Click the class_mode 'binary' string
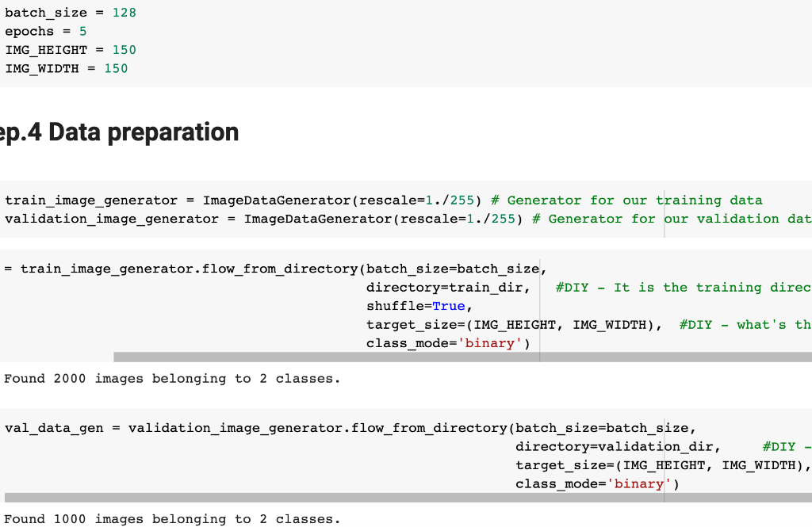Screen dimensions: 812x527 (x=488, y=342)
